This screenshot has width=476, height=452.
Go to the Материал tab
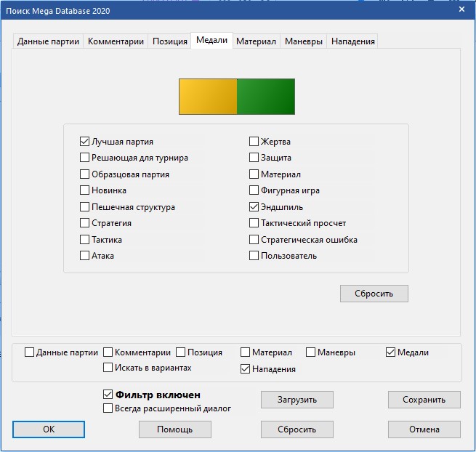click(x=256, y=41)
